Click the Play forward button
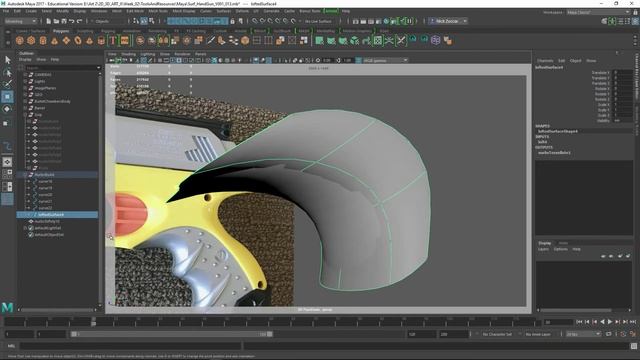This screenshot has width=640, height=360. point(610,322)
